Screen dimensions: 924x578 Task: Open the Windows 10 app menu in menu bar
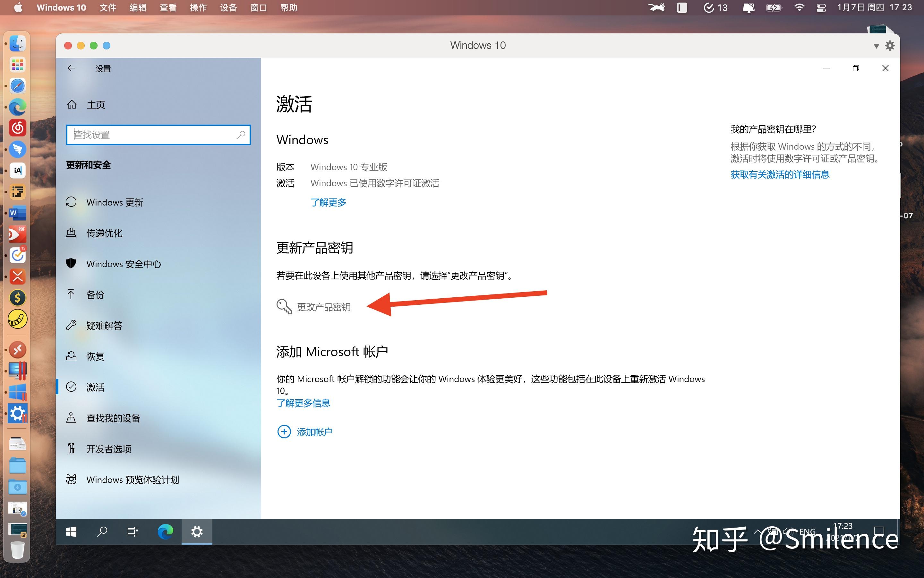point(62,8)
